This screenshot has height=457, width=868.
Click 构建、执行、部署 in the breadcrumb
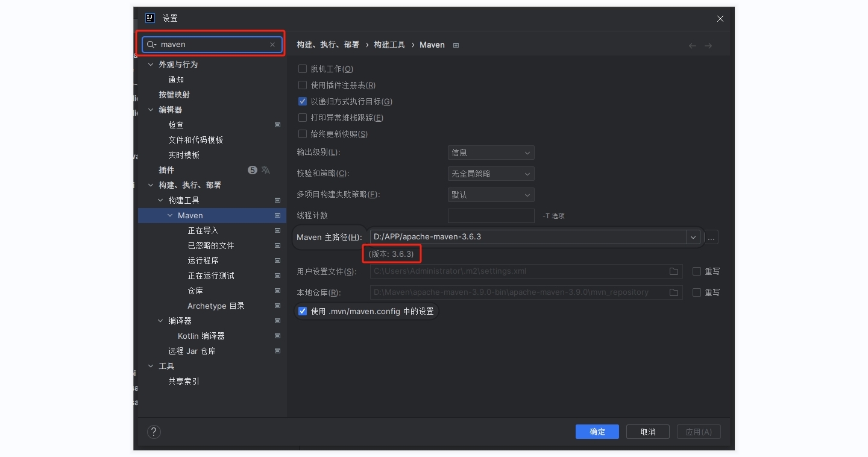328,45
